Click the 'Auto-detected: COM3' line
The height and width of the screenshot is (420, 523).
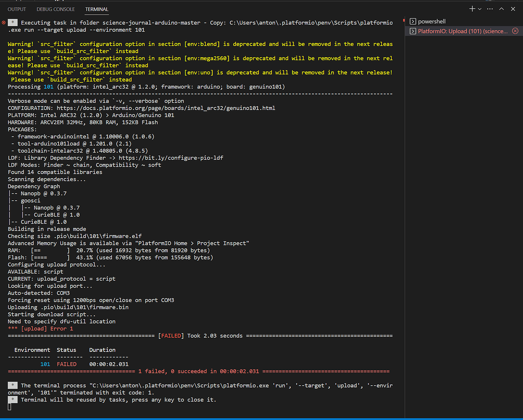tap(39, 293)
